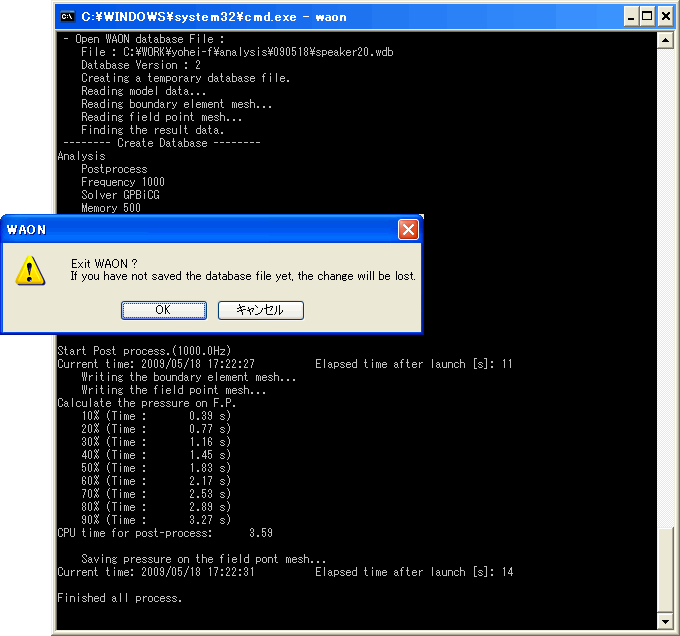Image resolution: width=680 pixels, height=636 pixels.
Task: Click the 80% progress line (2.89 s)
Action: click(x=156, y=507)
